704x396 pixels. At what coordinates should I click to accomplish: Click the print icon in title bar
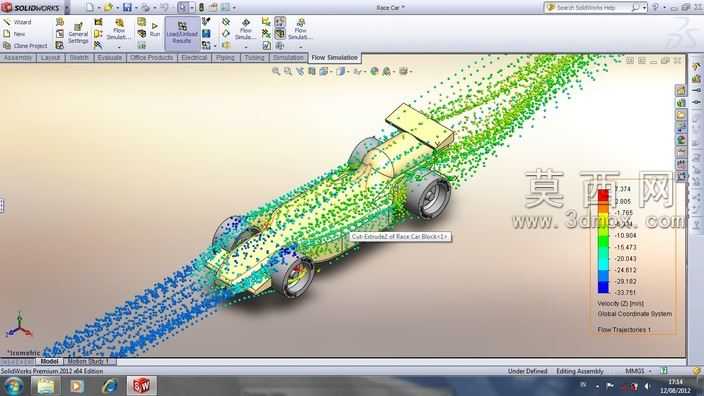(x=145, y=7)
